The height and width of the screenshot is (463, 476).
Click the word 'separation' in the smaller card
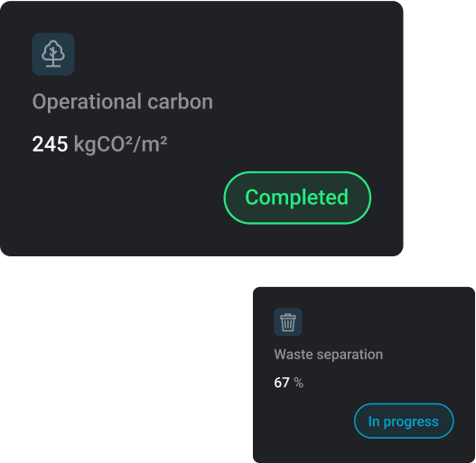pos(350,355)
